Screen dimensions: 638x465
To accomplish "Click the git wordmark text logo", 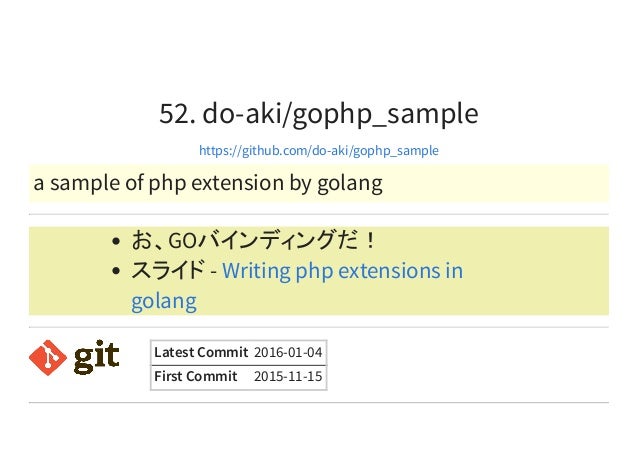I will (96, 357).
